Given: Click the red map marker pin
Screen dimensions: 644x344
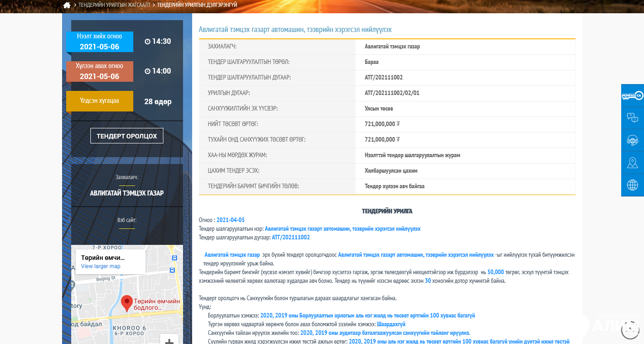Looking at the screenshot, I should (x=126, y=302).
